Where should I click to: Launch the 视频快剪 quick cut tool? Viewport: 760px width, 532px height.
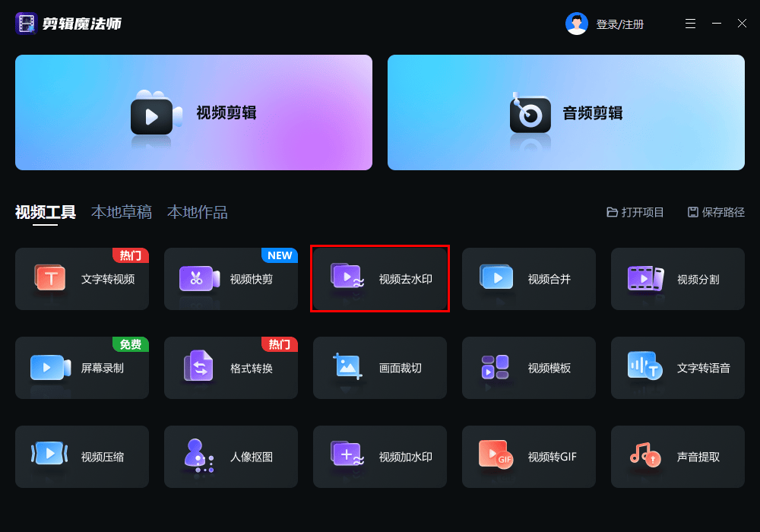point(230,279)
